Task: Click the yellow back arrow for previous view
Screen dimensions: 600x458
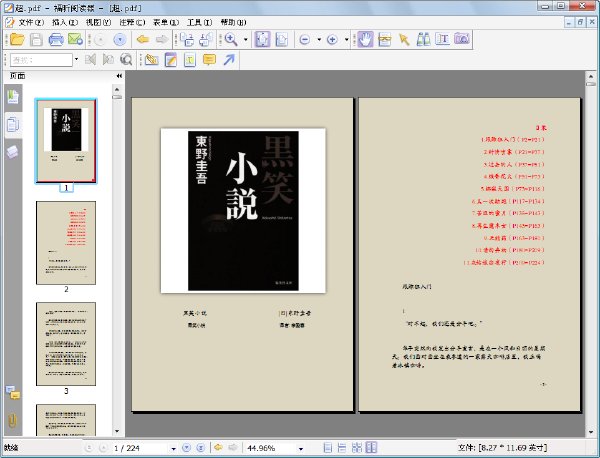Action: tap(143, 39)
